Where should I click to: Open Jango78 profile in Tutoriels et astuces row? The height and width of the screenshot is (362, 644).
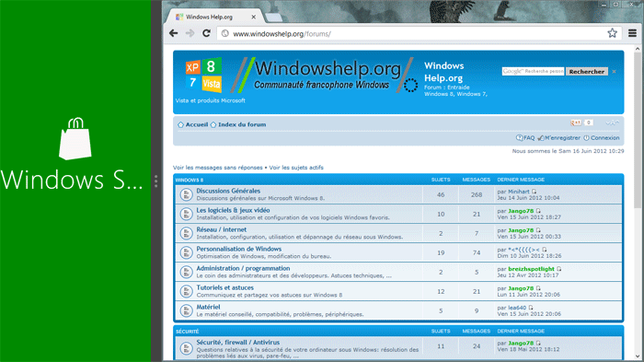point(521,288)
